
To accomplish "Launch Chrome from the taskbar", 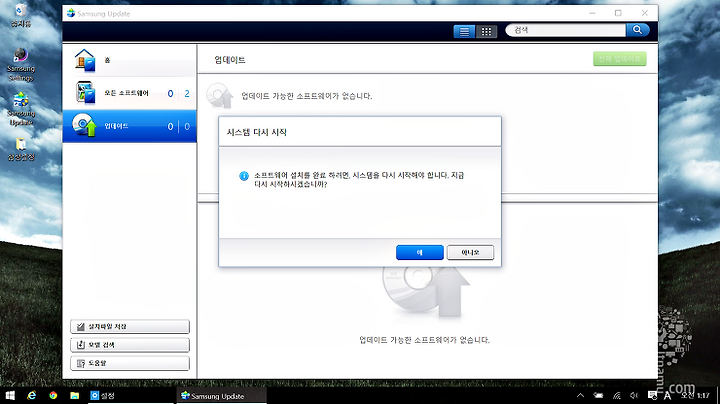I will pos(53,395).
